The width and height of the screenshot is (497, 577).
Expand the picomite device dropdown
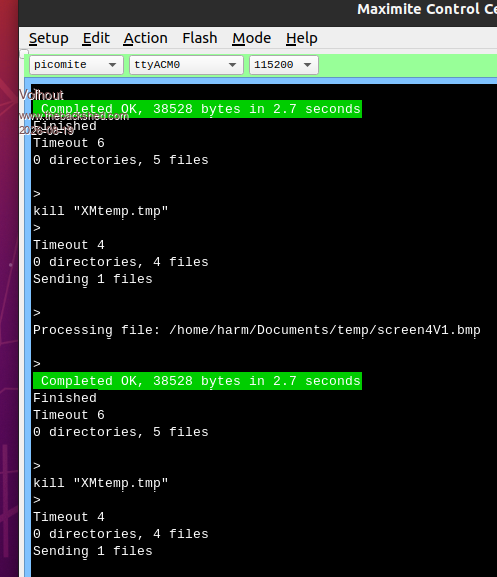(x=76, y=65)
